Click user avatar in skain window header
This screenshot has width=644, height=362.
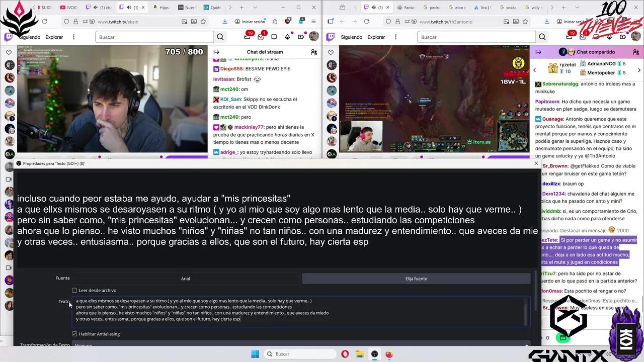[x=313, y=37]
